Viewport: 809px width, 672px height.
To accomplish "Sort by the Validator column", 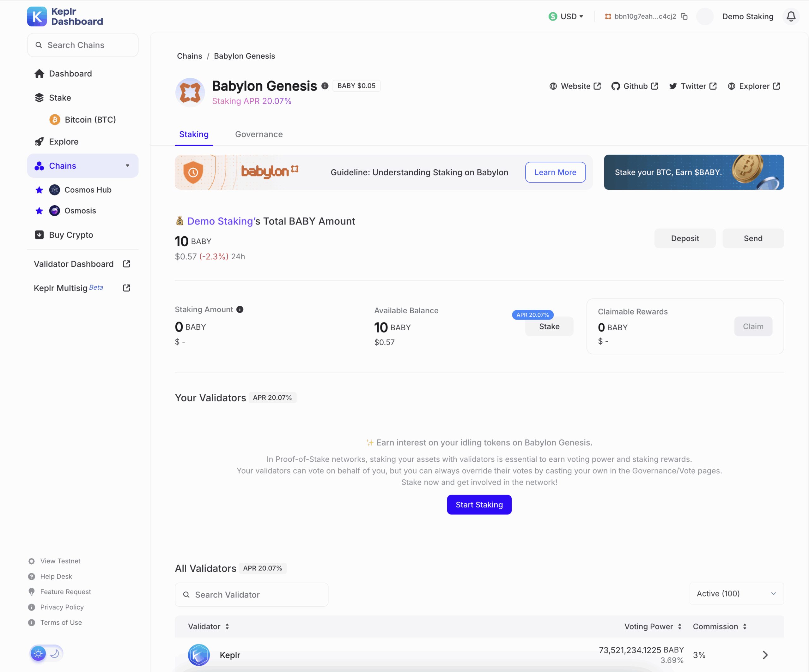I will coord(209,627).
